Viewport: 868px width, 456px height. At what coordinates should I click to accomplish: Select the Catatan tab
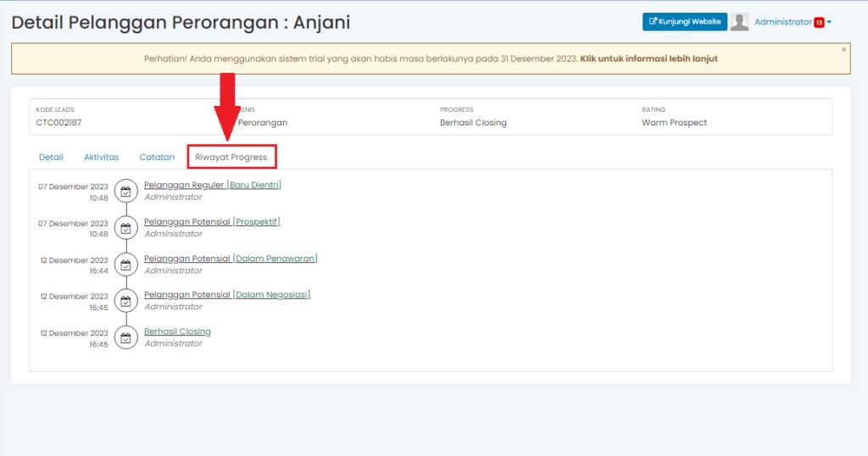click(x=157, y=157)
